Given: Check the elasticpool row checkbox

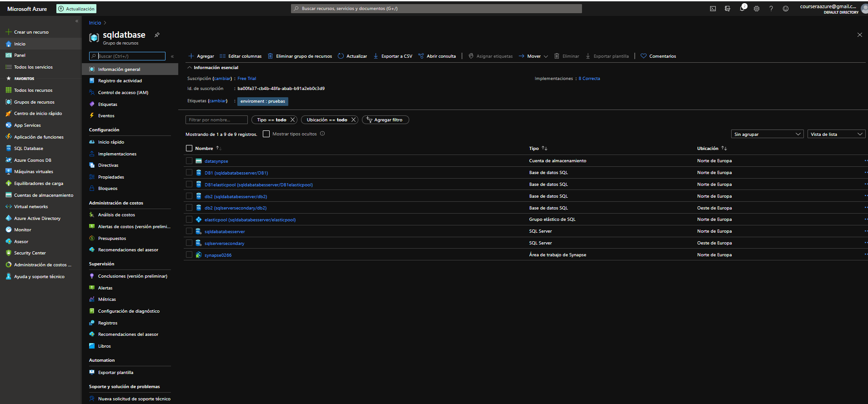Looking at the screenshot, I should (189, 219).
